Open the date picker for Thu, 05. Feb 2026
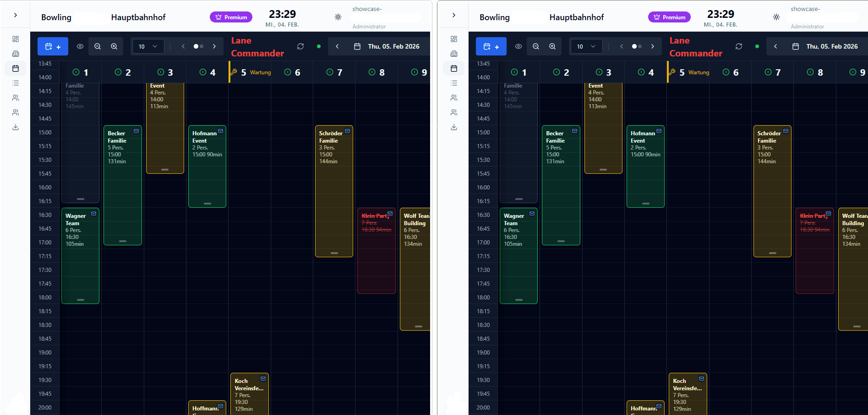 387,46
